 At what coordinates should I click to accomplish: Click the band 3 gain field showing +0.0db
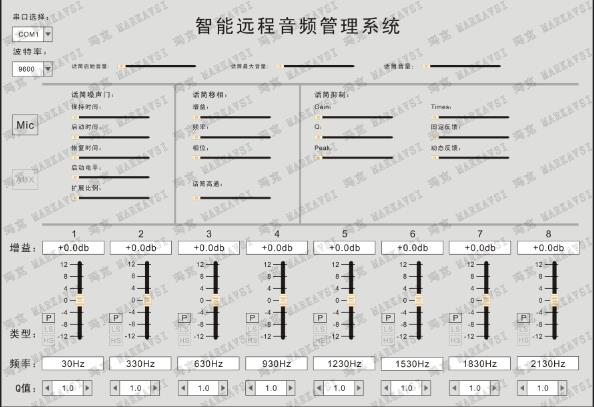point(209,248)
